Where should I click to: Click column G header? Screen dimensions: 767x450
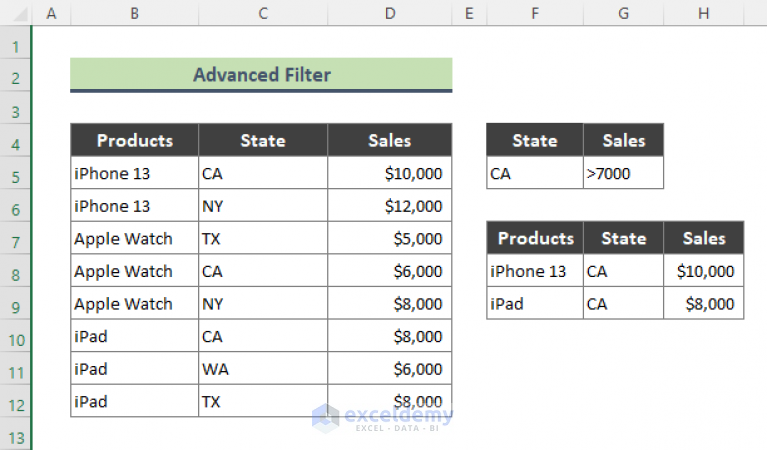point(623,13)
